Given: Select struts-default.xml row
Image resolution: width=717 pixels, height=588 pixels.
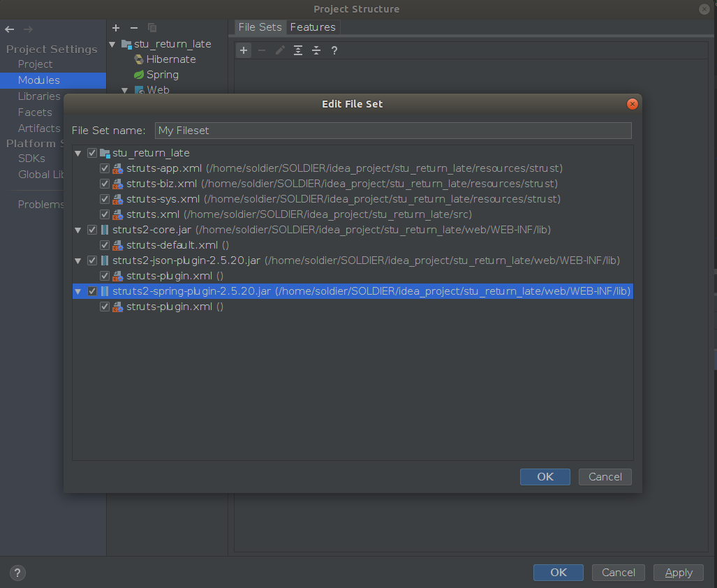Looking at the screenshot, I should coord(353,245).
